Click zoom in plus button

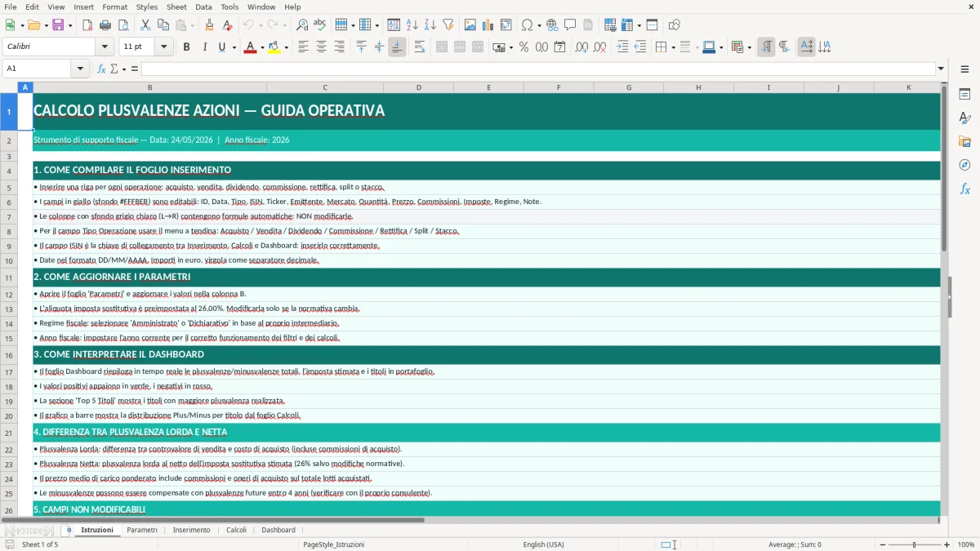point(947,544)
